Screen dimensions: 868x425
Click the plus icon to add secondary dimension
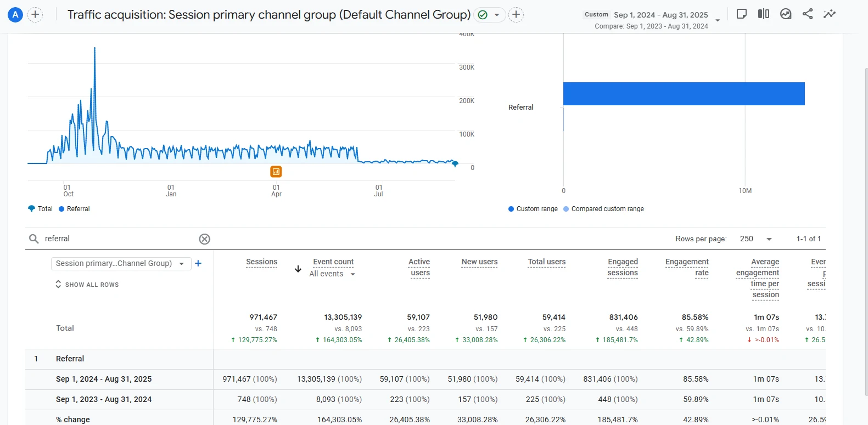point(198,264)
